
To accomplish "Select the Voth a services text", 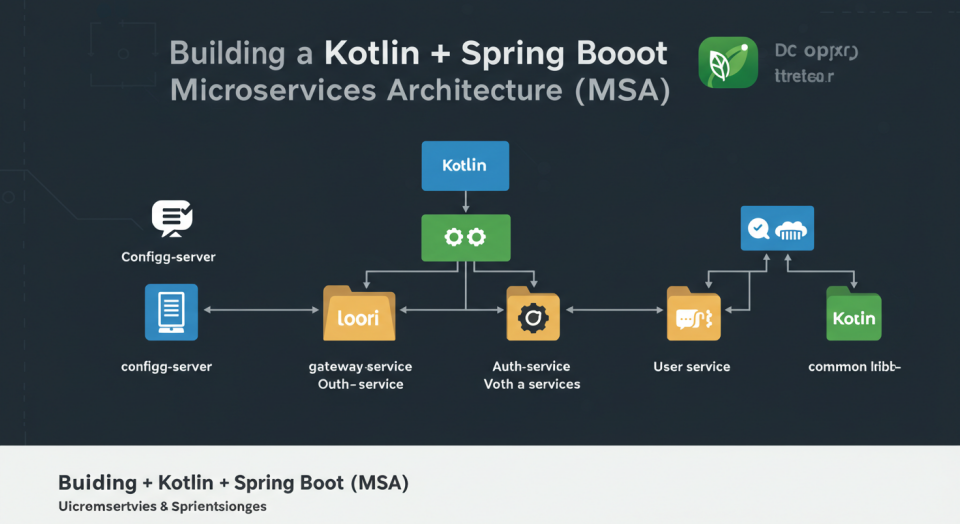I will click(532, 384).
